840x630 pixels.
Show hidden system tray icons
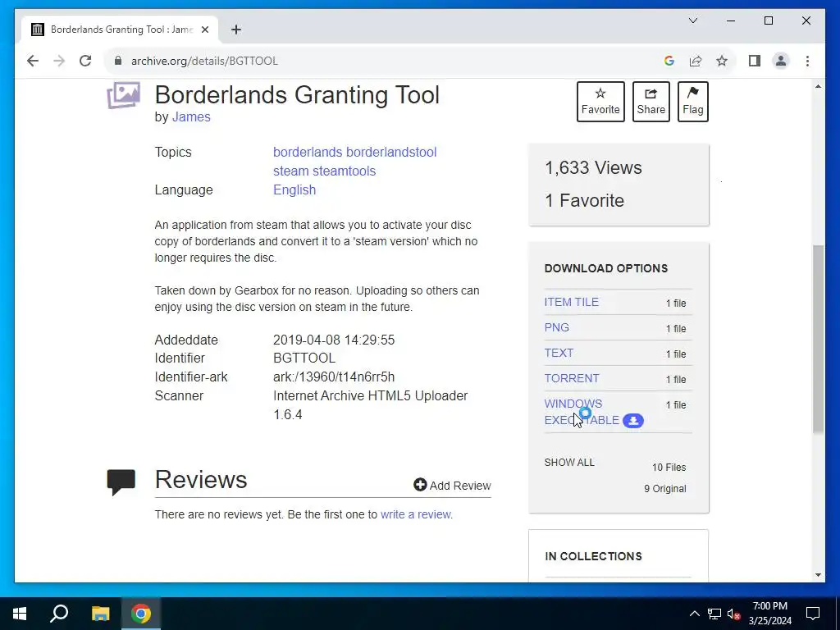click(694, 614)
